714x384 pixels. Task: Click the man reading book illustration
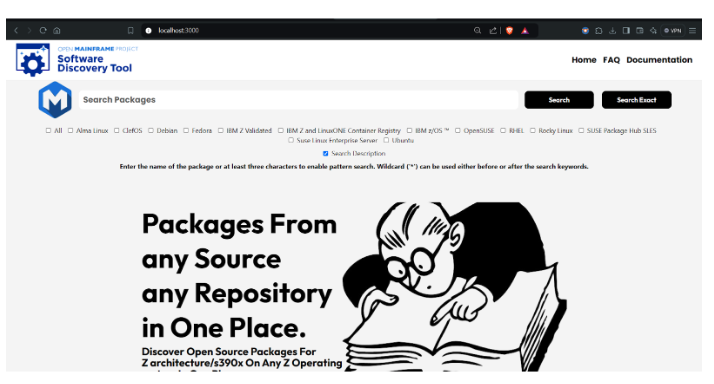coord(454,286)
